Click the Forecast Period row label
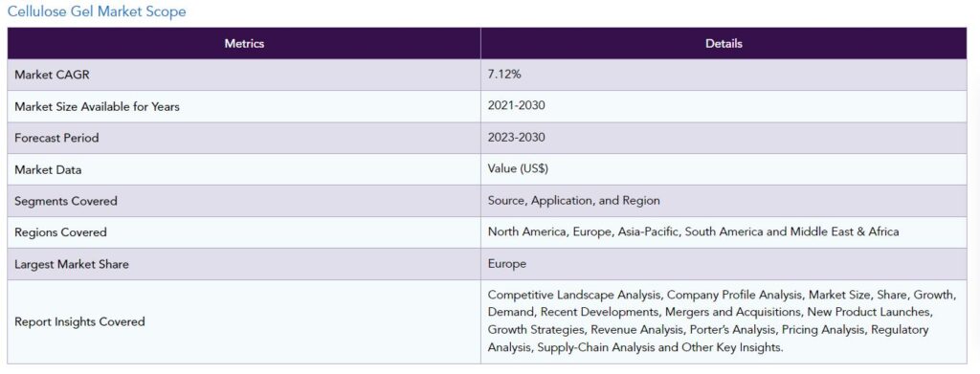The width and height of the screenshot is (980, 374). pos(56,138)
